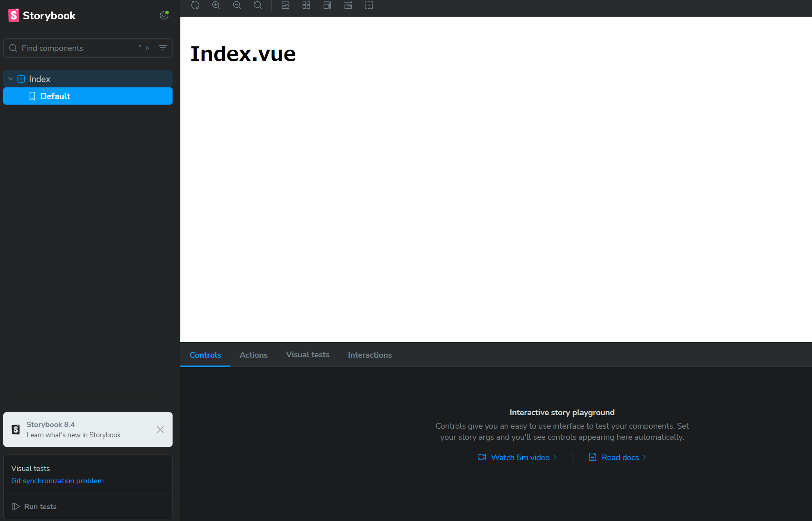The height and width of the screenshot is (521, 812).
Task: Open the Visual tests tab
Action: tap(307, 355)
